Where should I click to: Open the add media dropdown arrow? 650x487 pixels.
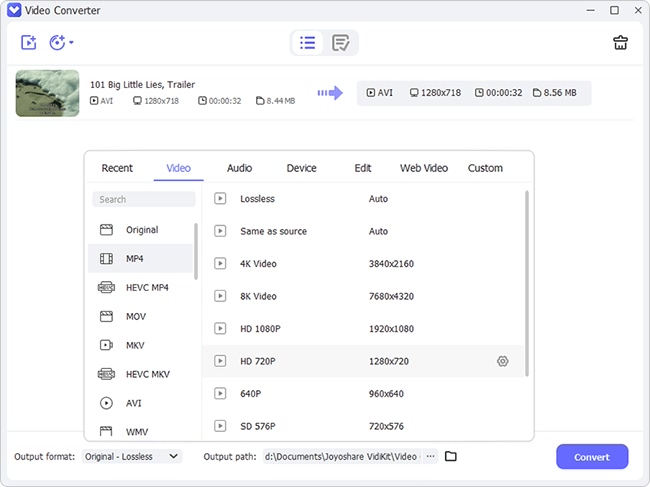pyautogui.click(x=71, y=42)
